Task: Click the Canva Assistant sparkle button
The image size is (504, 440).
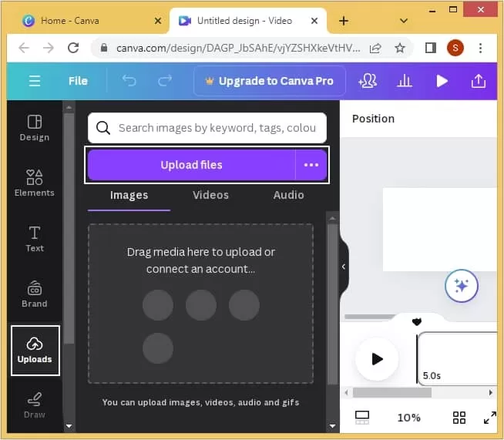Action: (462, 286)
